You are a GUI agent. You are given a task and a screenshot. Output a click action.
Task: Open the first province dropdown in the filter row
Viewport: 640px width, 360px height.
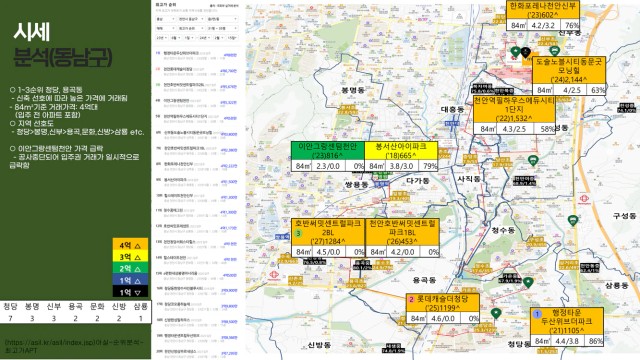click(165, 19)
